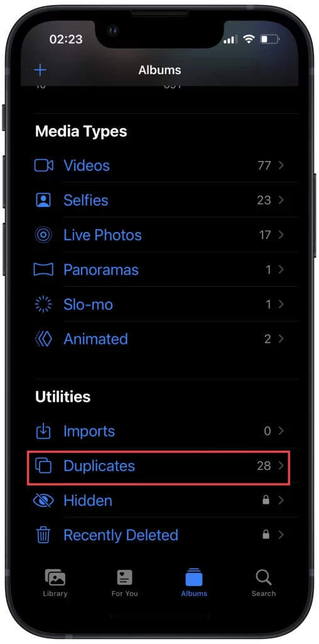This screenshot has width=319, height=644.
Task: Tap the plus icon to add album
Action: coord(40,70)
